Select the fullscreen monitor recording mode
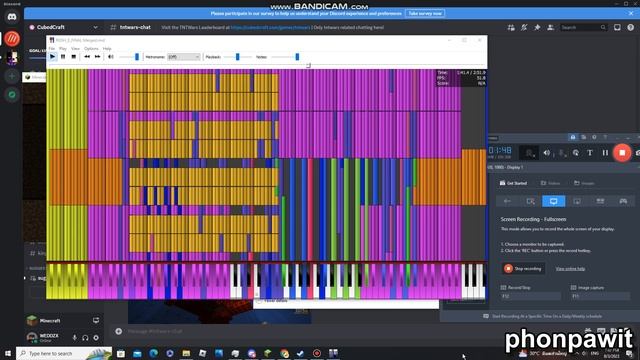 [553, 201]
